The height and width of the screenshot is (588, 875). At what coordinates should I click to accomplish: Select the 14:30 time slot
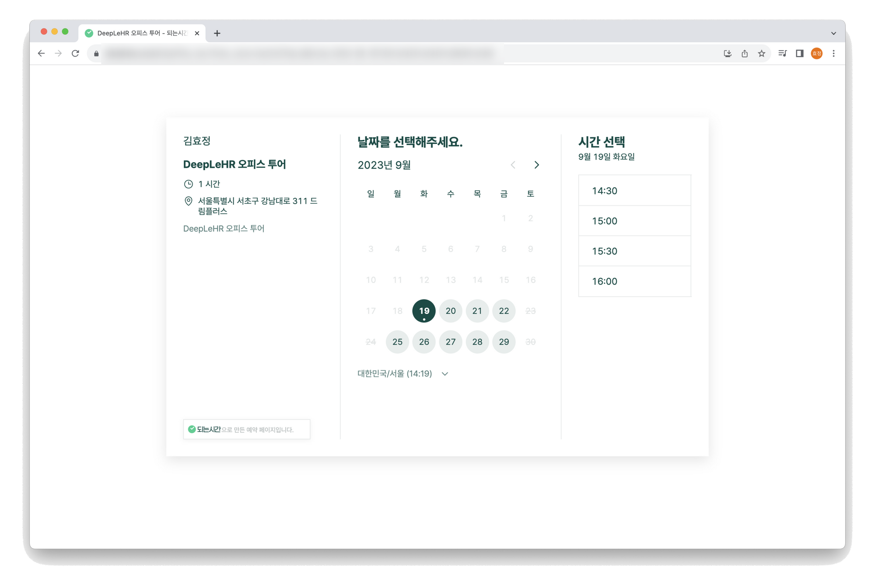(633, 190)
